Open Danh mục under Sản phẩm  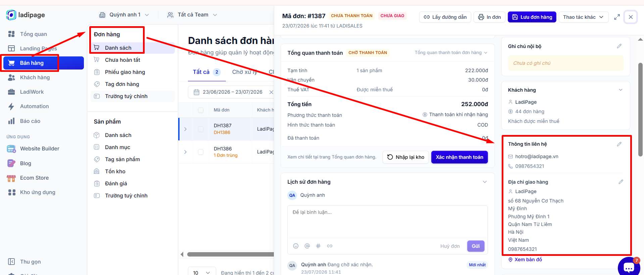click(x=117, y=147)
